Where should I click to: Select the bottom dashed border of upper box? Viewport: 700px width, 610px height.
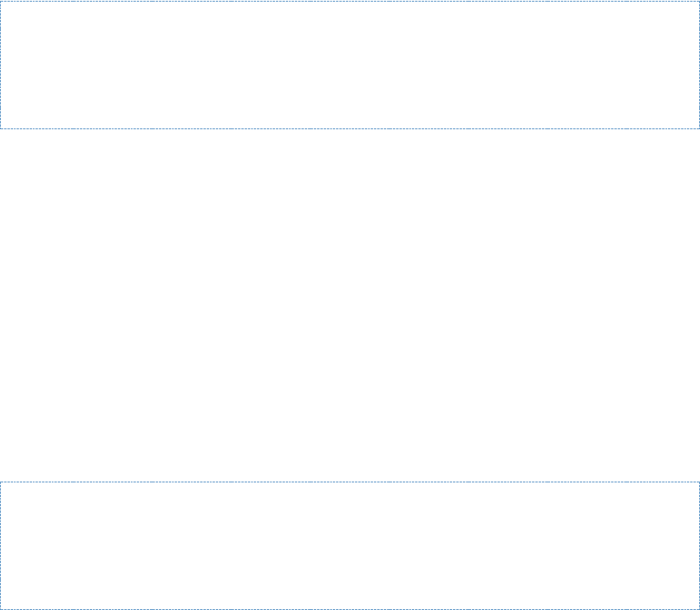pos(350,128)
